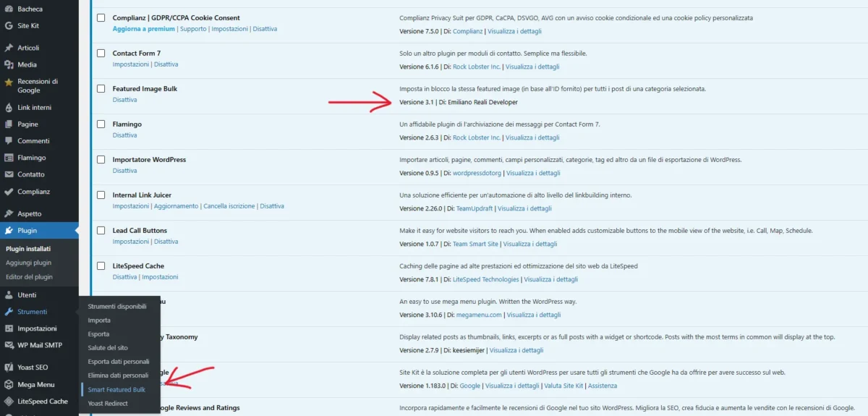The image size is (868, 416).
Task: Open Plugin installati in the sidebar
Action: tap(28, 249)
